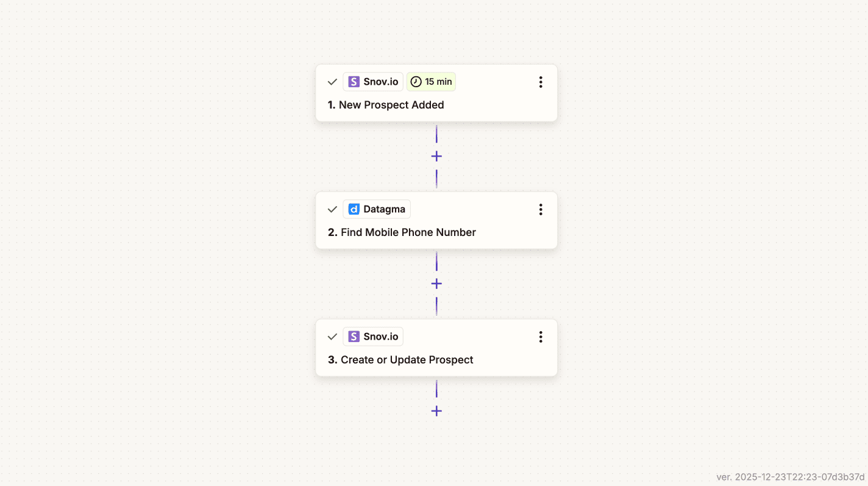Click the Snov.io app label in step 3
The height and width of the screenshot is (486, 868).
point(380,337)
